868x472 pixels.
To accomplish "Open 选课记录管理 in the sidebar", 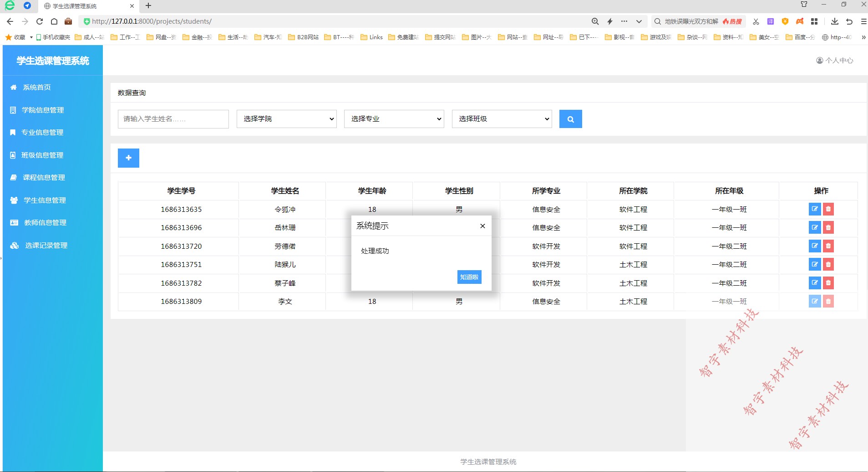I will [x=45, y=245].
